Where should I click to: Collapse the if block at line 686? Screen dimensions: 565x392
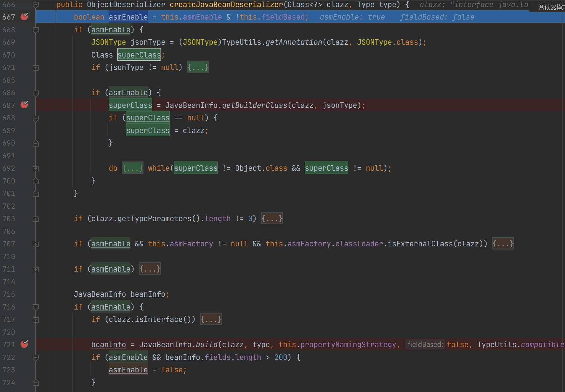pyautogui.click(x=36, y=93)
